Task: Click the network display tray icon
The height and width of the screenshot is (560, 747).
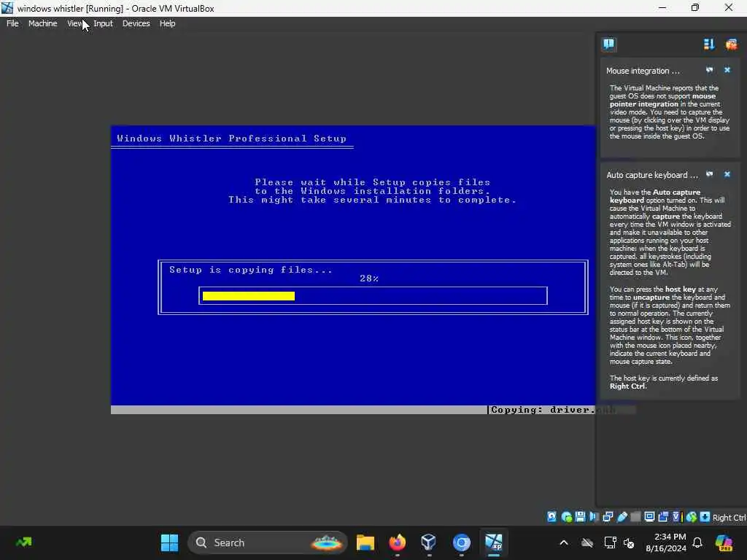Action: (610, 542)
